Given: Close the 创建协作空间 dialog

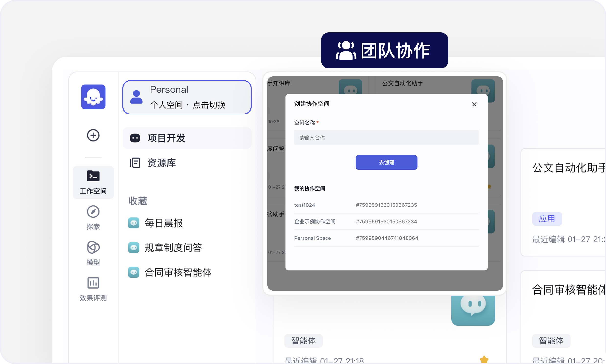Looking at the screenshot, I should [x=474, y=104].
